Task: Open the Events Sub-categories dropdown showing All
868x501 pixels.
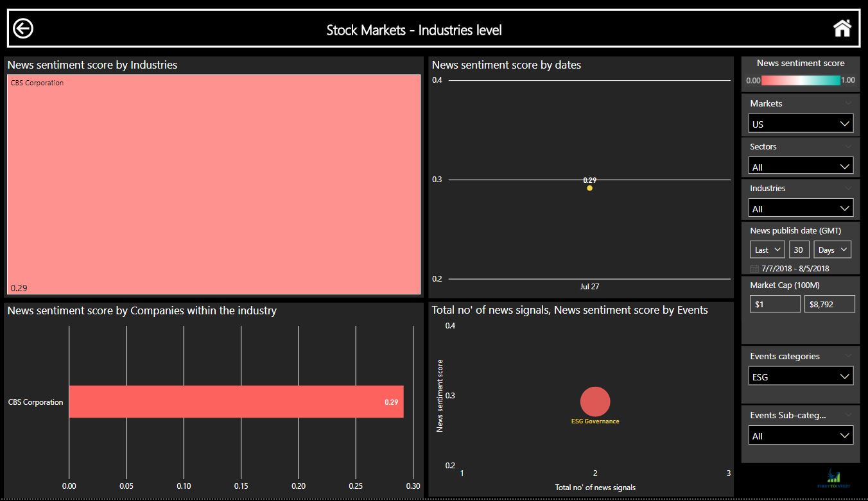Action: pyautogui.click(x=801, y=435)
